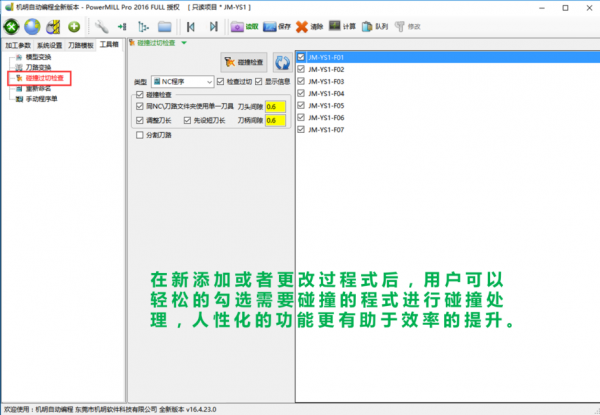Screen dimensions: 600x415
Task: Click the wrench settings icon in toolbar
Action: point(101,25)
